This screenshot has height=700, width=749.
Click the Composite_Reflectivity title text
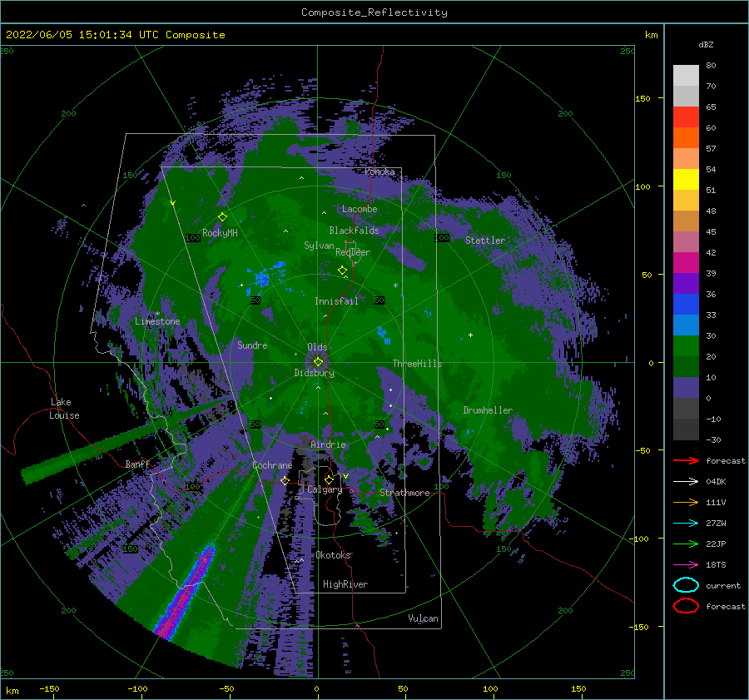(374, 12)
